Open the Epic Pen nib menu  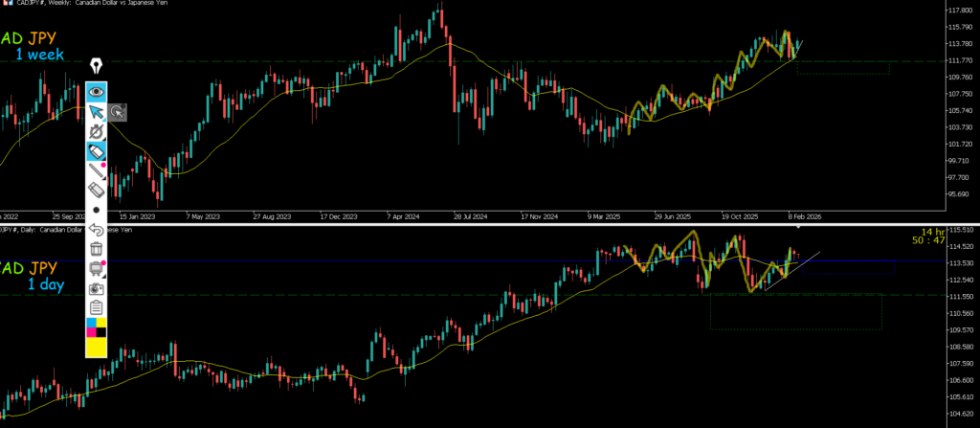point(97,66)
